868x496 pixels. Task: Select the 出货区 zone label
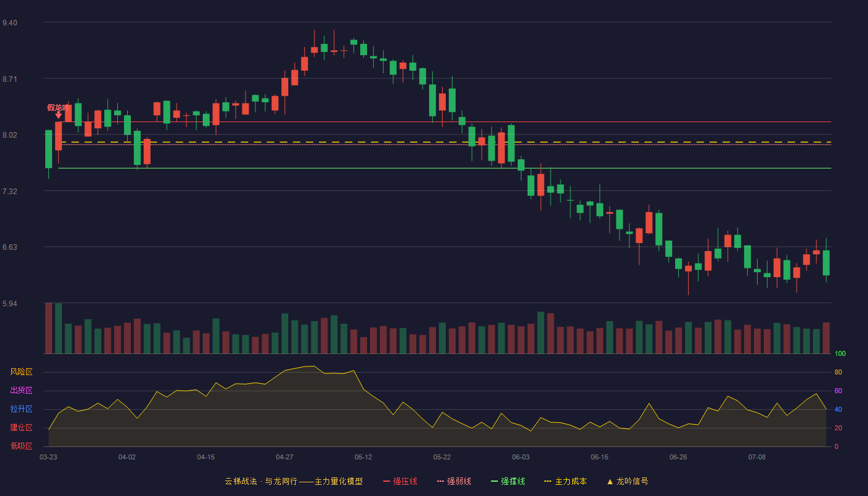click(x=21, y=391)
